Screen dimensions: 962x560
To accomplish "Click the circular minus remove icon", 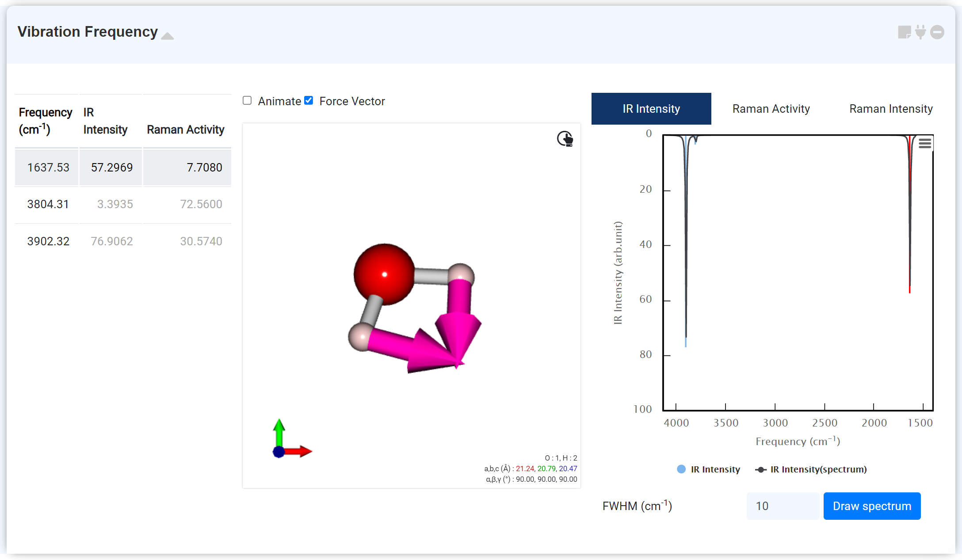I will tap(937, 32).
